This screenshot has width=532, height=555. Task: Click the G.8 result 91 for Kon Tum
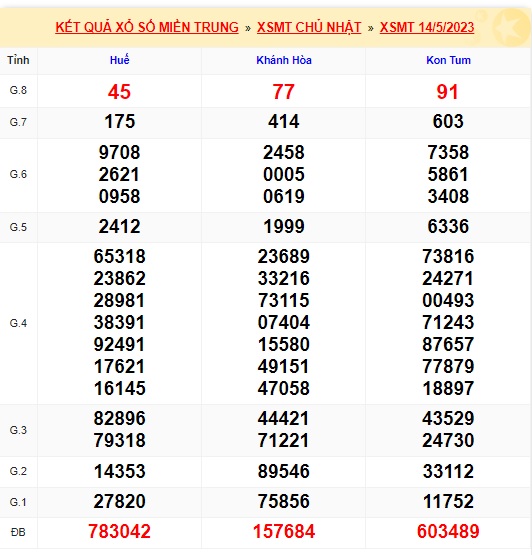coord(448,92)
